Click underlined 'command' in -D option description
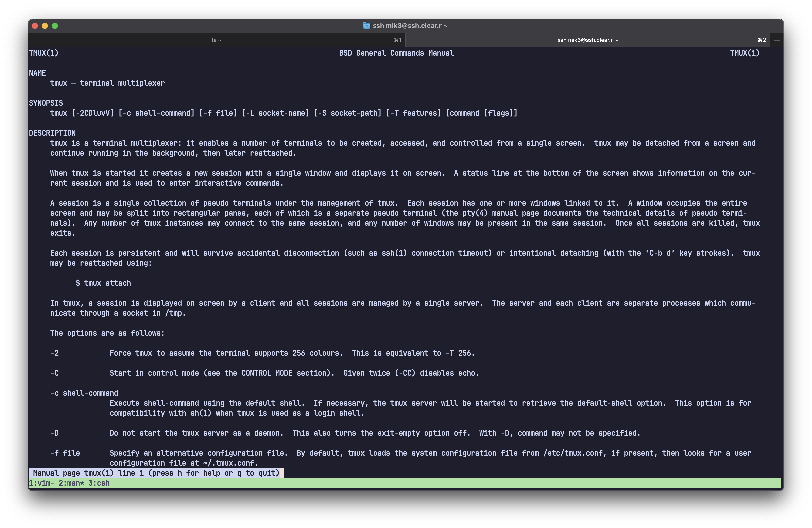 click(x=532, y=433)
